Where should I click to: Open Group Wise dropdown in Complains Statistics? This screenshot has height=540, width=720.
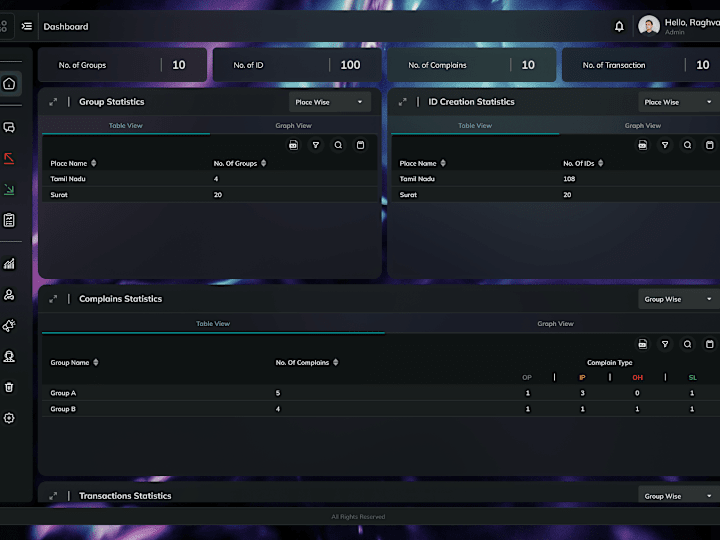[679, 299]
